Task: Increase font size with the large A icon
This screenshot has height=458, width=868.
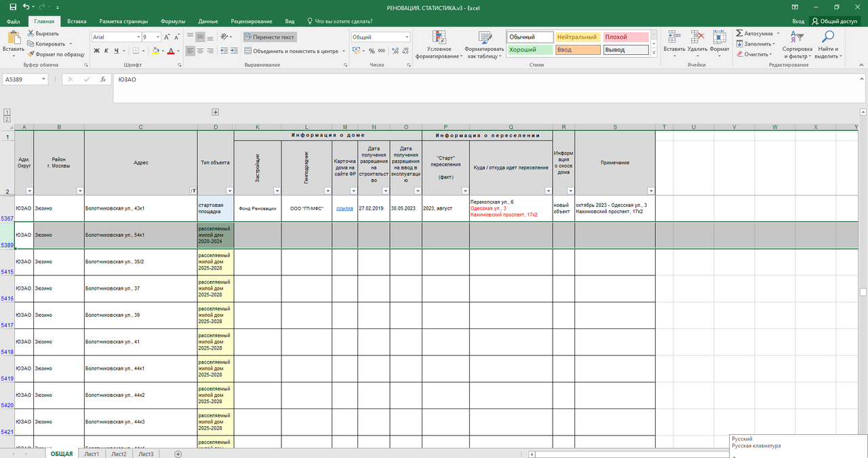Action: [x=167, y=37]
